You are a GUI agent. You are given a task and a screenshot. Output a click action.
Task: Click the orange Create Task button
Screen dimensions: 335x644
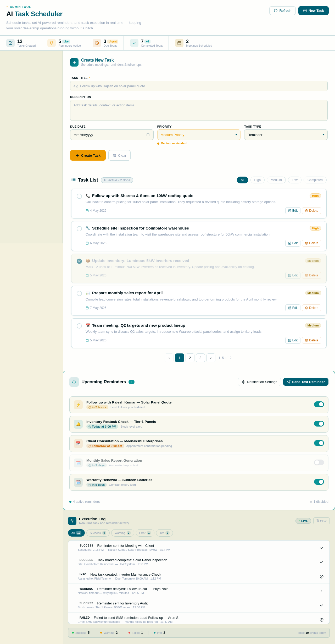tap(88, 155)
